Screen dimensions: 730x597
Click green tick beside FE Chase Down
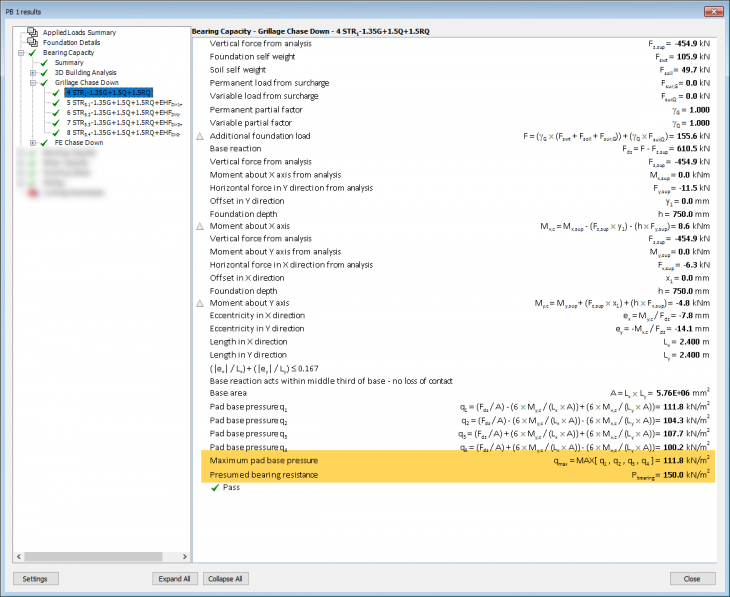[x=45, y=143]
